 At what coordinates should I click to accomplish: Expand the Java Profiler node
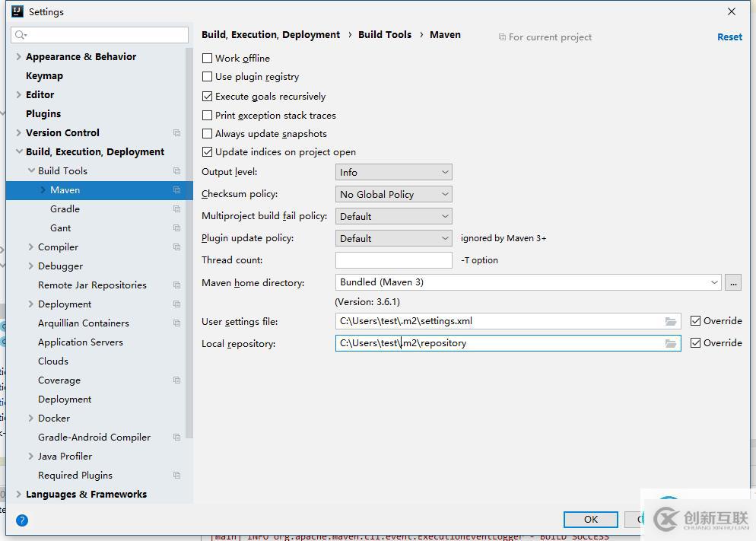[31, 456]
